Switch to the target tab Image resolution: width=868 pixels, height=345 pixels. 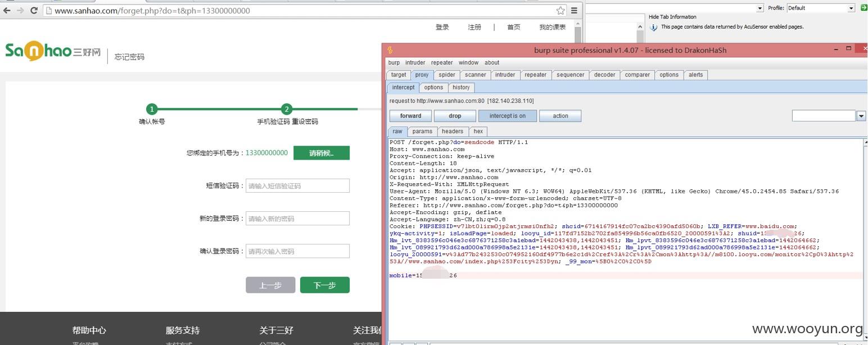[399, 75]
